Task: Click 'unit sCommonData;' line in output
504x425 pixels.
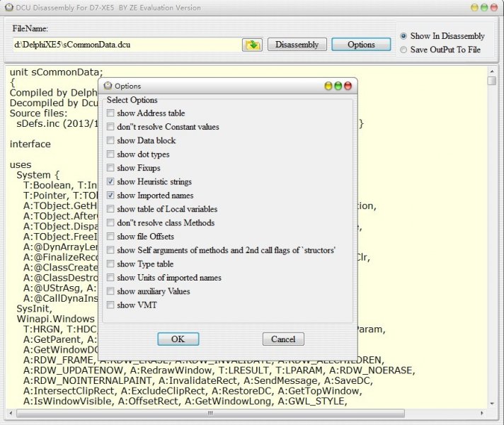Action: click(x=56, y=72)
